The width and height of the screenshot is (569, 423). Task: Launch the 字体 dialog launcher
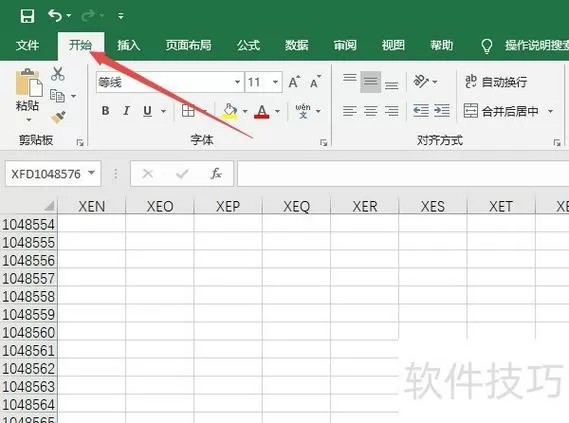[x=323, y=143]
